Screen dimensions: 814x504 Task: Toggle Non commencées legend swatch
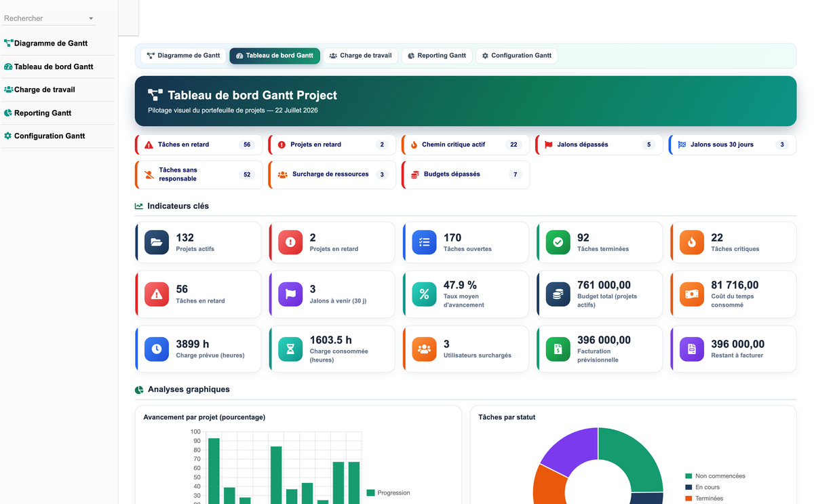pos(689,476)
